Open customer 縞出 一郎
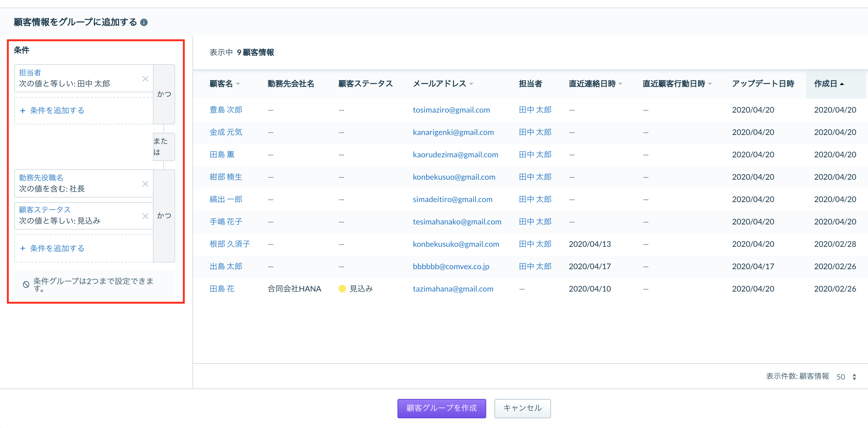The width and height of the screenshot is (868, 428). (x=226, y=199)
